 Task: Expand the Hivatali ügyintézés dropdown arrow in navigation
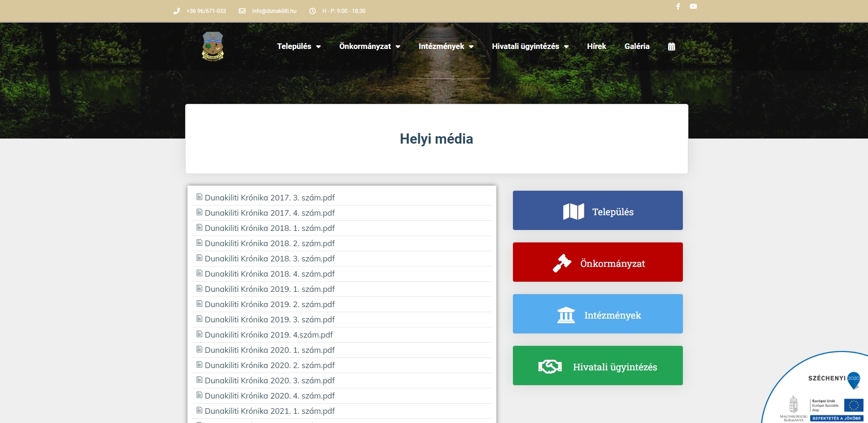(567, 47)
